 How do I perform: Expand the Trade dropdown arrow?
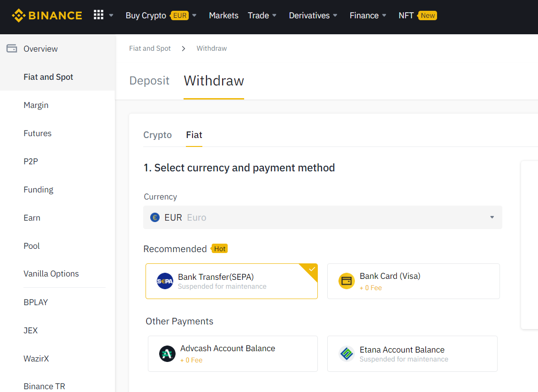tap(274, 15)
